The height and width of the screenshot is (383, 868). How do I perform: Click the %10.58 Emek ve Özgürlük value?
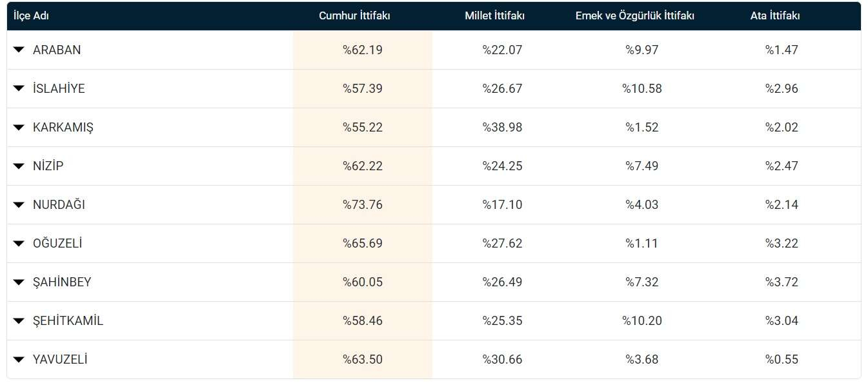[642, 88]
